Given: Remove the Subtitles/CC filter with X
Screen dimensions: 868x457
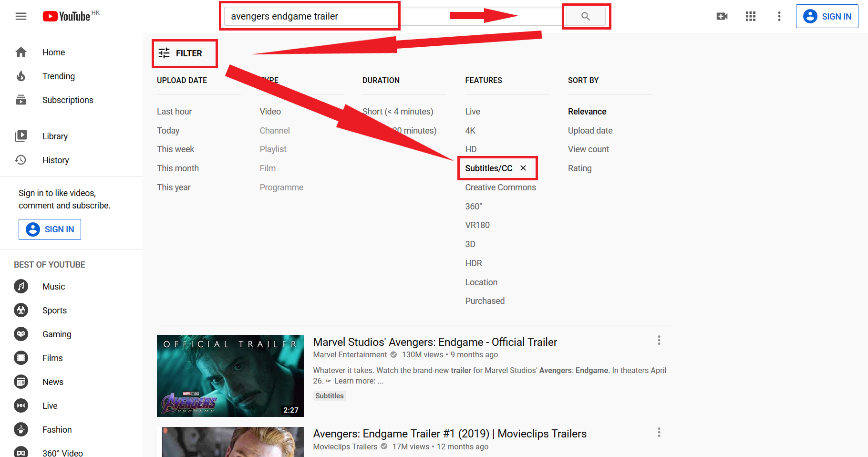Looking at the screenshot, I should 523,168.
